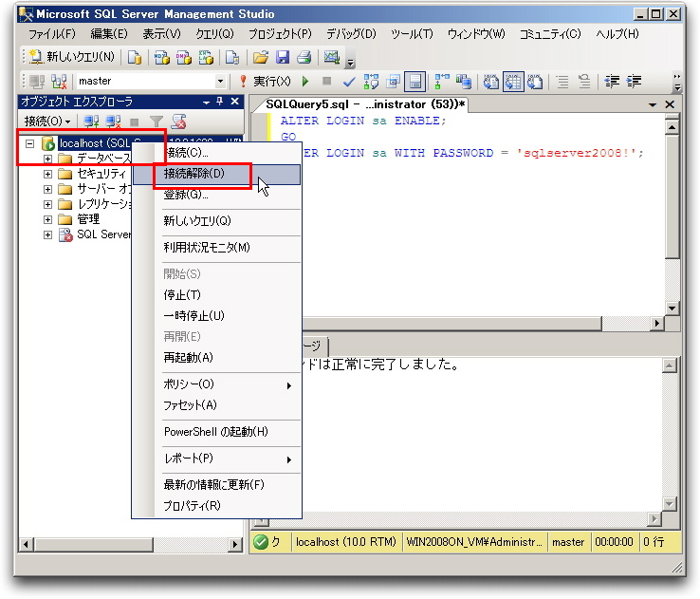The height and width of the screenshot is (599, 700).
Task: Open the ポリシー(O) submenu
Action: coord(216,384)
